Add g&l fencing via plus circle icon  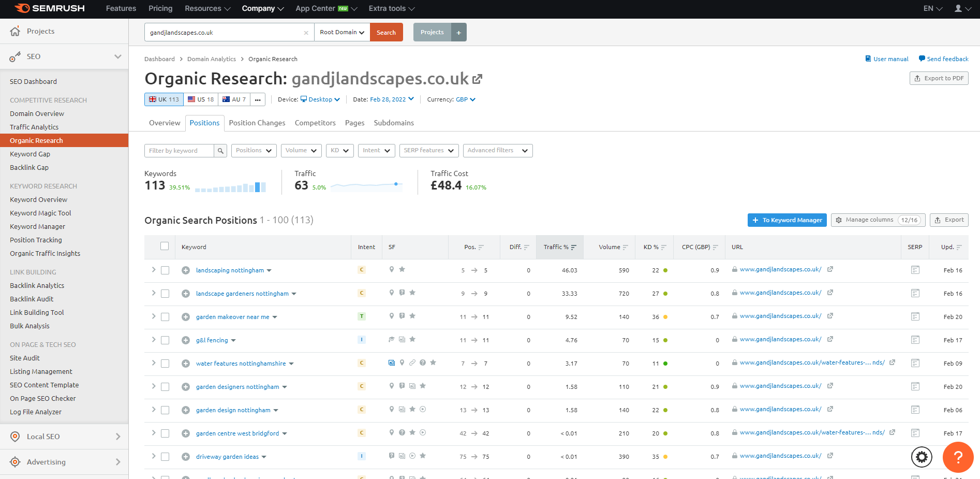pyautogui.click(x=186, y=340)
